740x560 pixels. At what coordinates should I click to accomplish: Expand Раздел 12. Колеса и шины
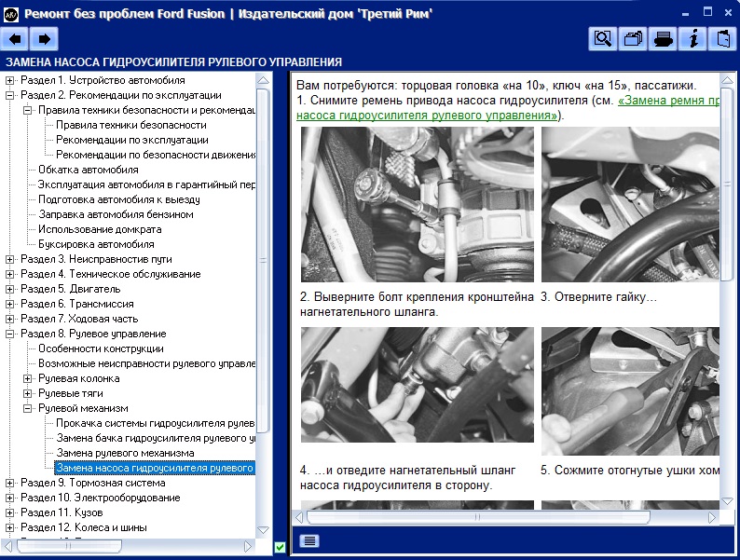point(9,528)
